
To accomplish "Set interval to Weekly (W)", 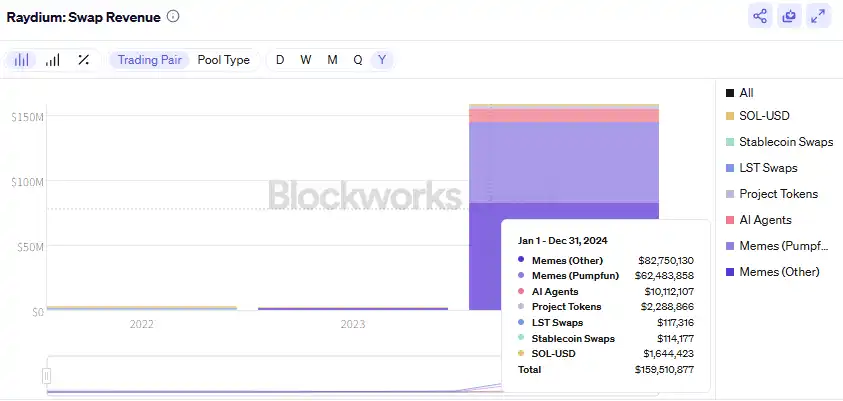I will click(x=306, y=60).
